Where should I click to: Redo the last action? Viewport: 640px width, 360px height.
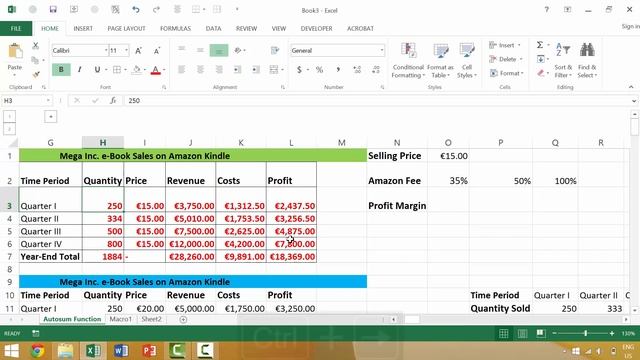point(156,9)
